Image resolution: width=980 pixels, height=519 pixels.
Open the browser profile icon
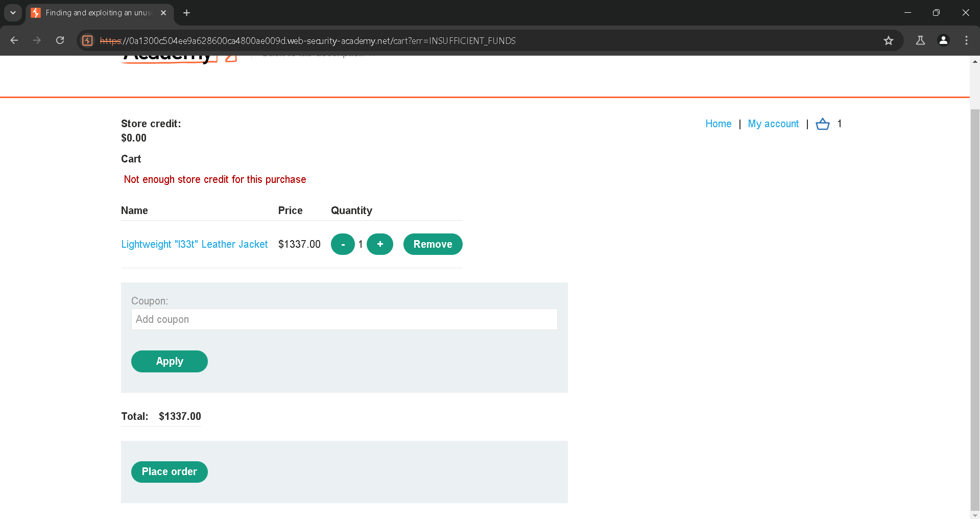point(943,40)
